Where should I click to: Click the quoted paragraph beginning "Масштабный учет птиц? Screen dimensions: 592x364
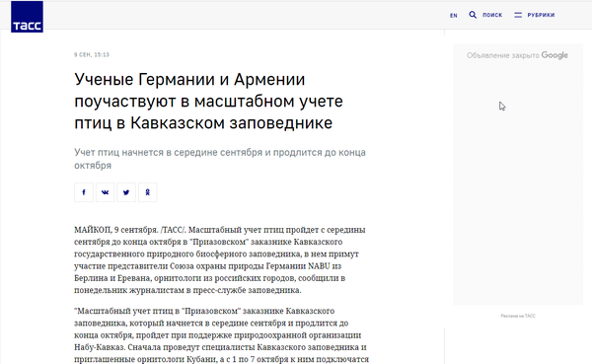[221, 335]
